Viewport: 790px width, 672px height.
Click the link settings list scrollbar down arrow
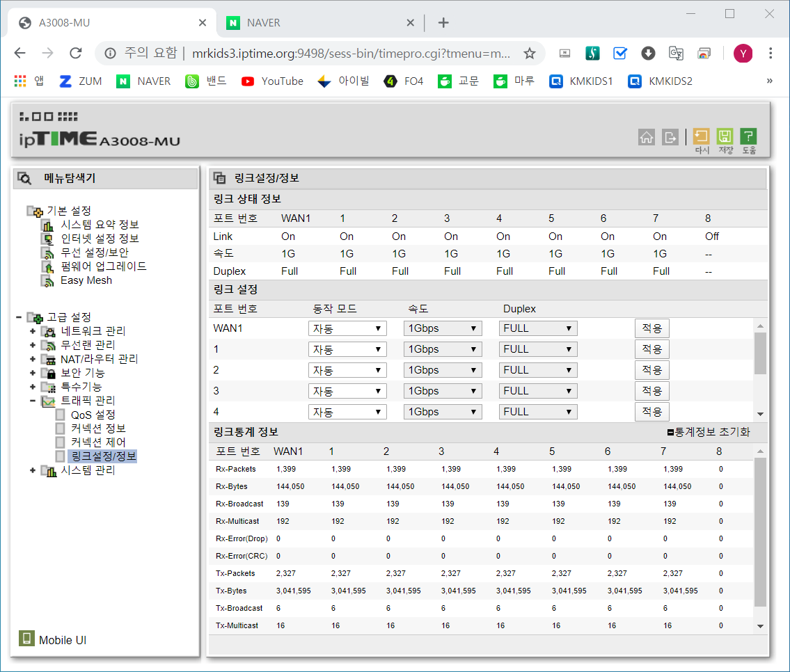tap(760, 415)
